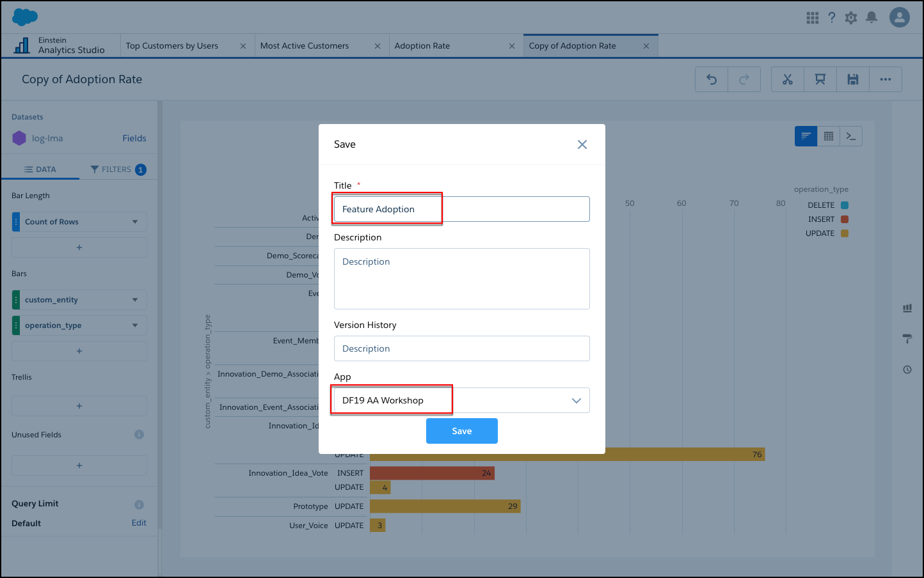924x578 pixels.
Task: Add a Bars grouping with plus
Action: click(79, 351)
